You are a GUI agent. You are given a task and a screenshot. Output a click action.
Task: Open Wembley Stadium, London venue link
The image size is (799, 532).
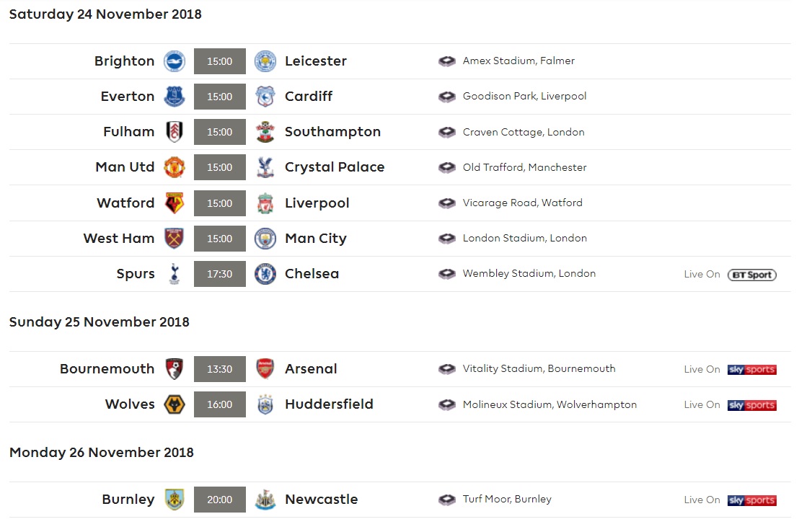[529, 274]
